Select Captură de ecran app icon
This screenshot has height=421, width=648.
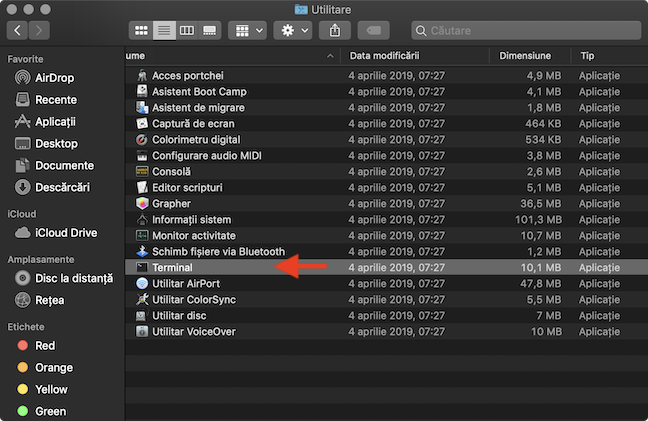click(x=142, y=124)
